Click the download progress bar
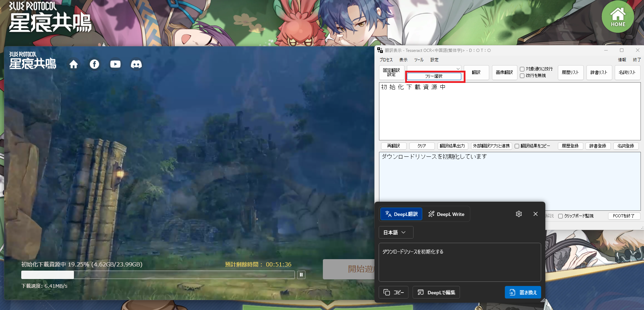Viewport: 644px width, 310px height. tap(158, 275)
